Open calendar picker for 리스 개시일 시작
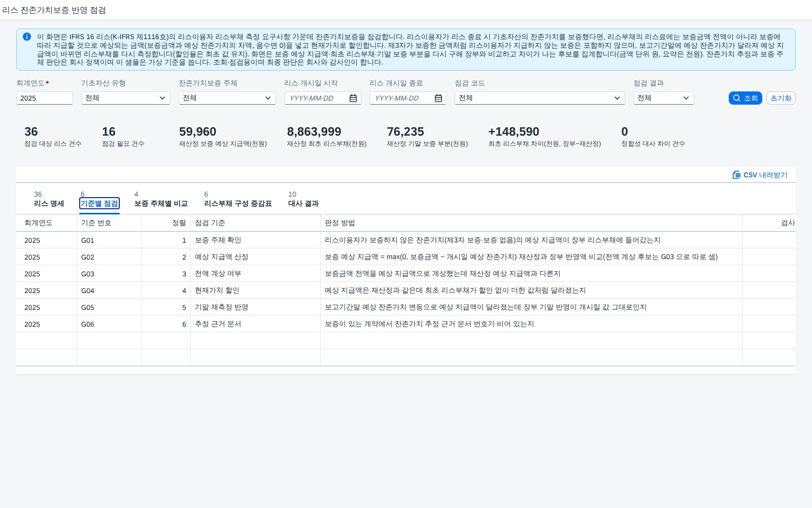 coord(353,98)
